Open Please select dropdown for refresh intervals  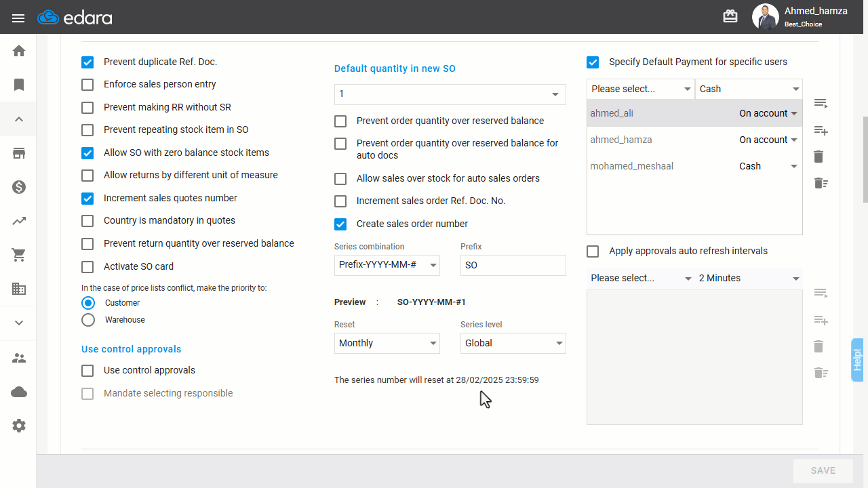[641, 279]
